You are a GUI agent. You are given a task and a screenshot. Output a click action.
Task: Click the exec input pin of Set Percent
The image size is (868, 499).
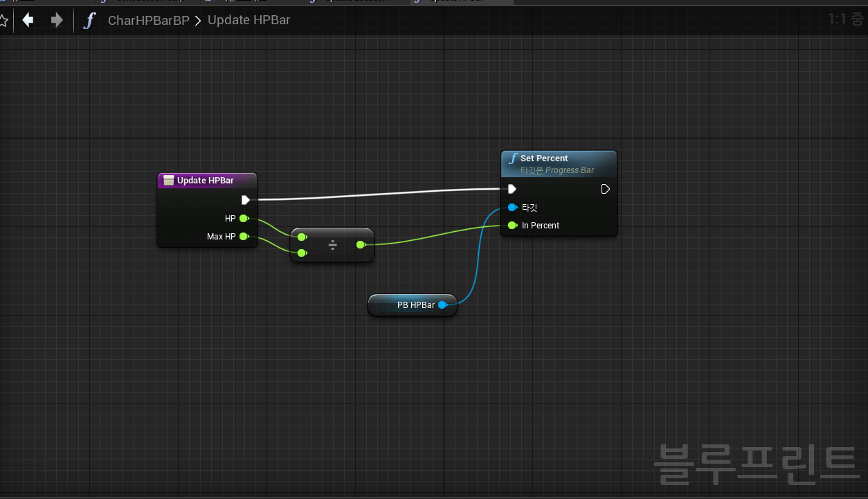[x=512, y=189]
